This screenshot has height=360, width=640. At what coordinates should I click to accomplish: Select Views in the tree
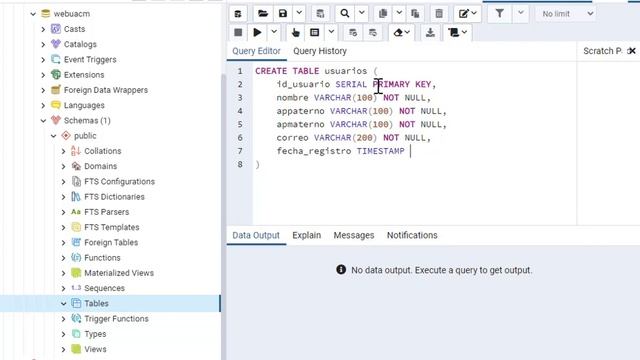coord(95,349)
